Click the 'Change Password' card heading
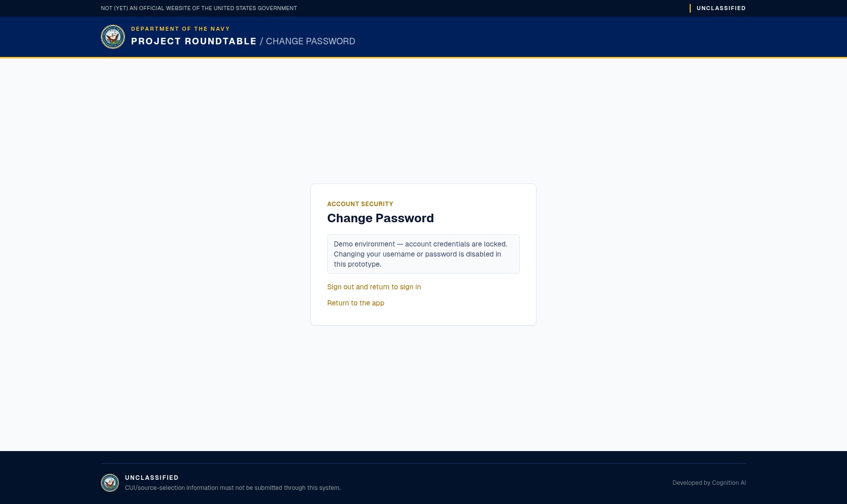 pos(381,218)
